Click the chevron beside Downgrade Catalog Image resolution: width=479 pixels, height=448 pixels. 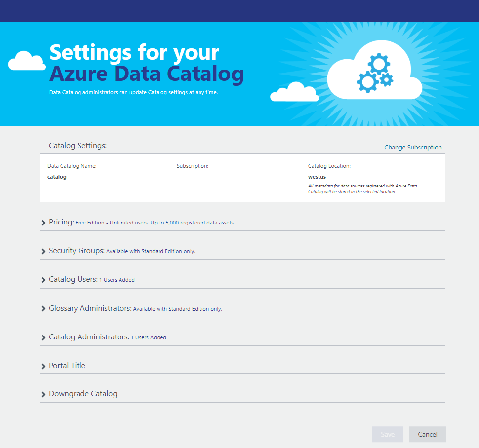click(x=43, y=394)
